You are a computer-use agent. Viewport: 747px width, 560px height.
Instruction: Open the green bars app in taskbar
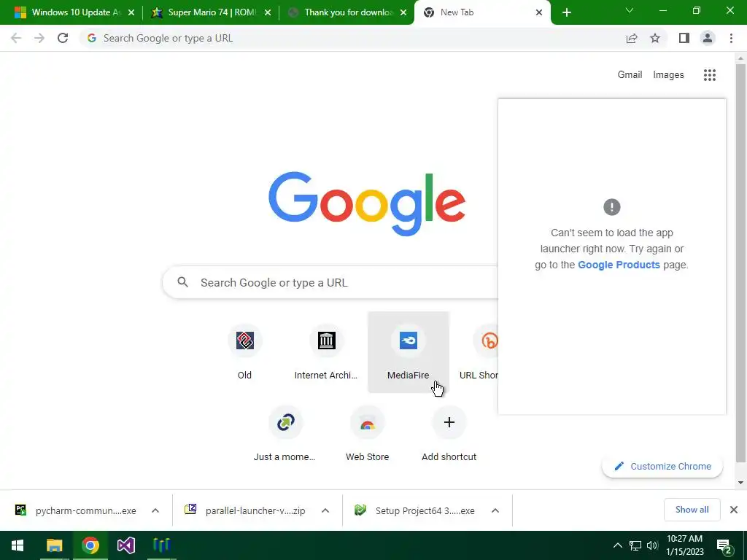point(161,545)
